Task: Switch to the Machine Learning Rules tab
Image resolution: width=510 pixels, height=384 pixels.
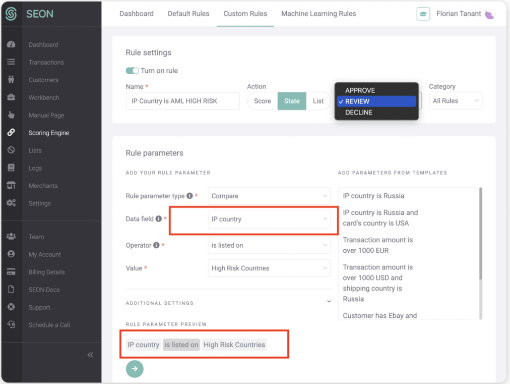Action: pyautogui.click(x=319, y=14)
